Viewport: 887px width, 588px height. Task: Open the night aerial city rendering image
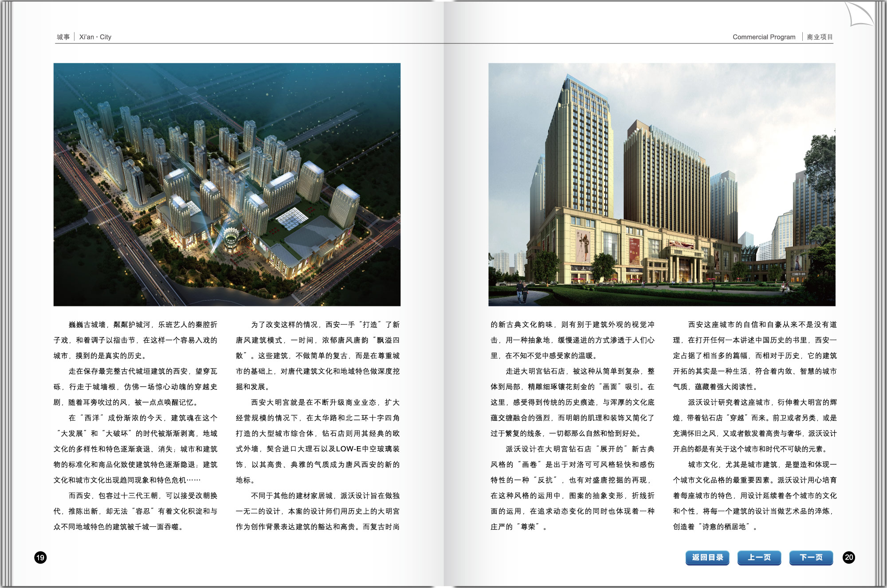pos(227,184)
